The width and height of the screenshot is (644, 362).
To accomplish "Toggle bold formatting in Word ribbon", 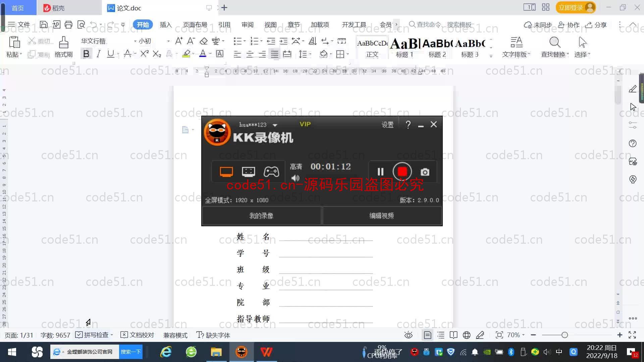I will [86, 54].
